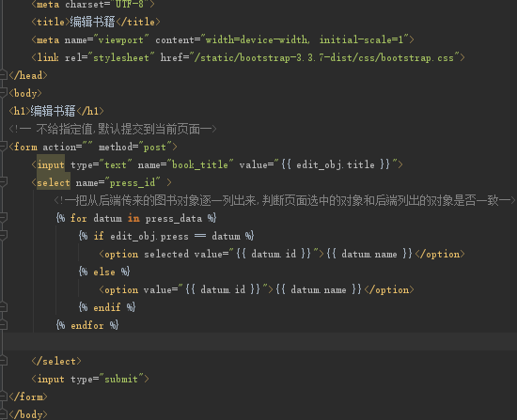
Task: Click the highlighted input tag name
Action: pyautogui.click(x=51, y=164)
